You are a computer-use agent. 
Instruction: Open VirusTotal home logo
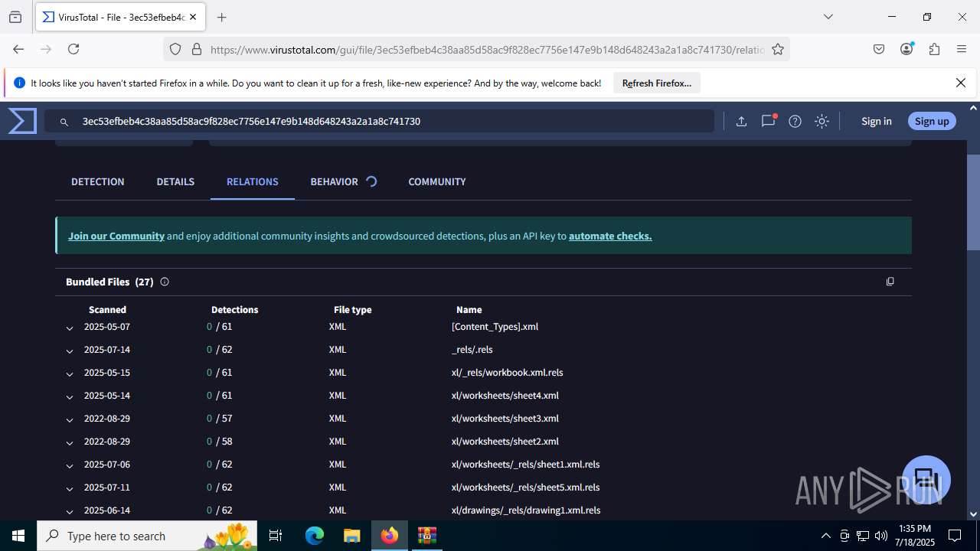pos(22,121)
